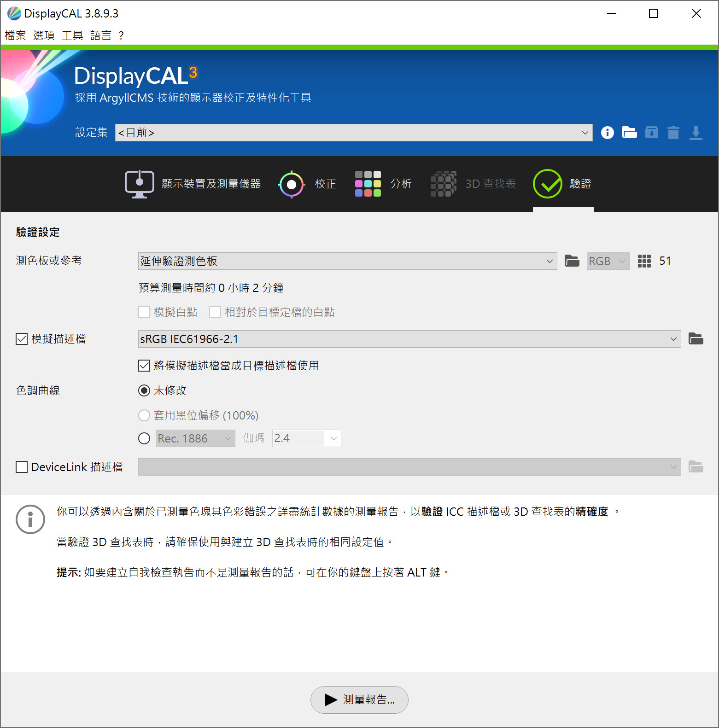
Task: Uncheck 模擬描述檔 checkbox
Action: pyautogui.click(x=22, y=339)
